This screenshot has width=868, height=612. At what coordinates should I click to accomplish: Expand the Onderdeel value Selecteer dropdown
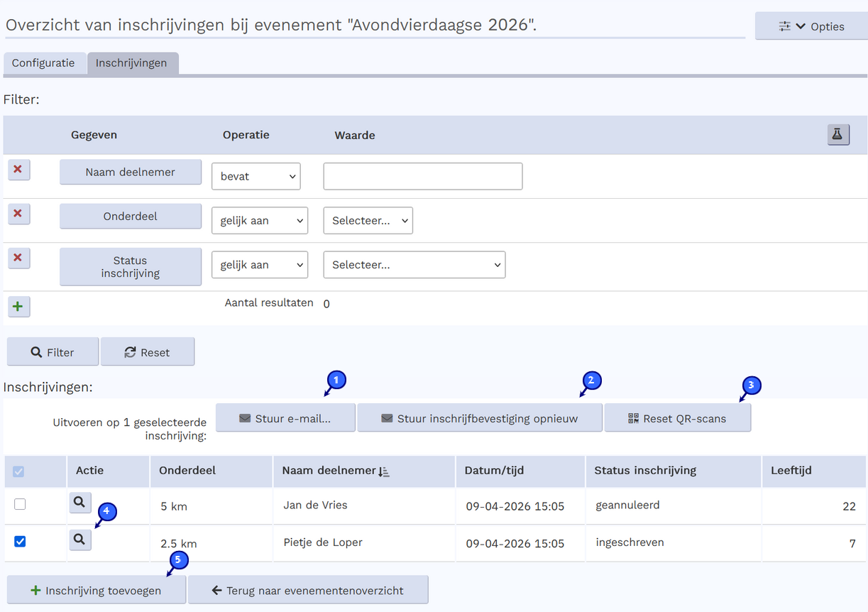[x=368, y=221]
